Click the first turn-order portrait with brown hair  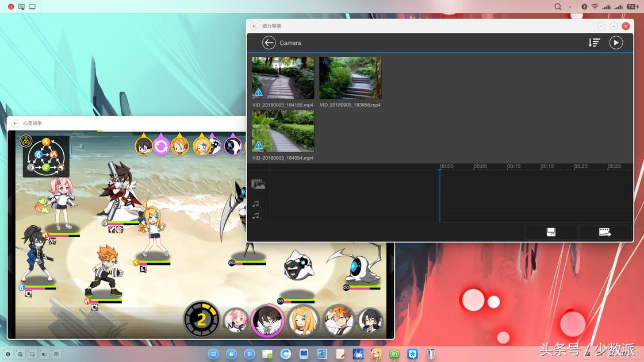click(x=144, y=145)
